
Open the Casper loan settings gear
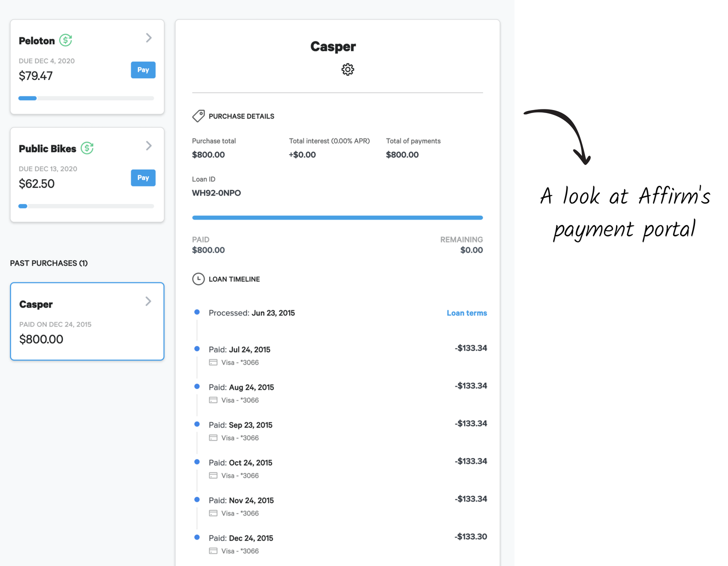[x=347, y=69]
